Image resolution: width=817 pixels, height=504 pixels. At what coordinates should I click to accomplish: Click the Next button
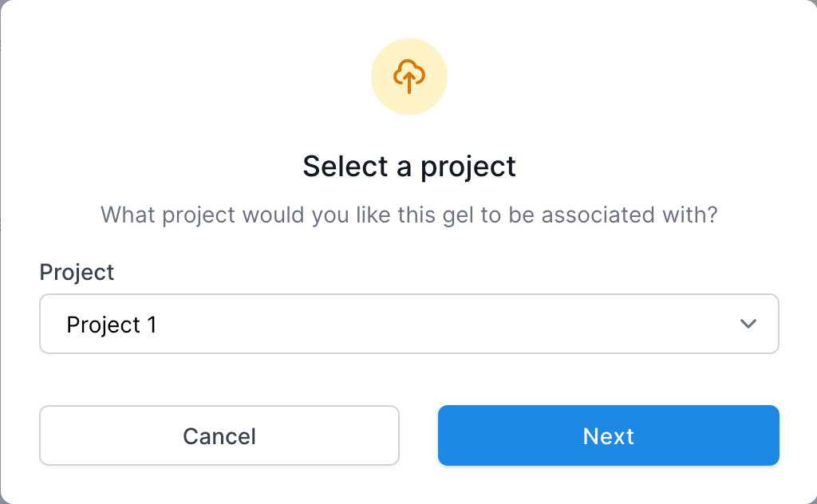[609, 435]
